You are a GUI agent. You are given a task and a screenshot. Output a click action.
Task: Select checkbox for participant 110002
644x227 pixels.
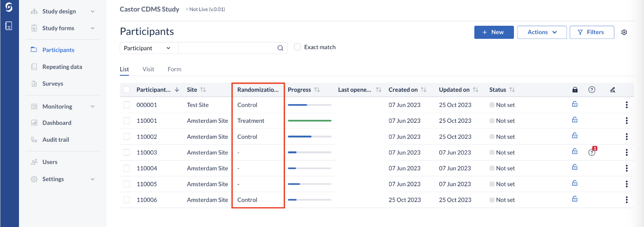coord(127,137)
